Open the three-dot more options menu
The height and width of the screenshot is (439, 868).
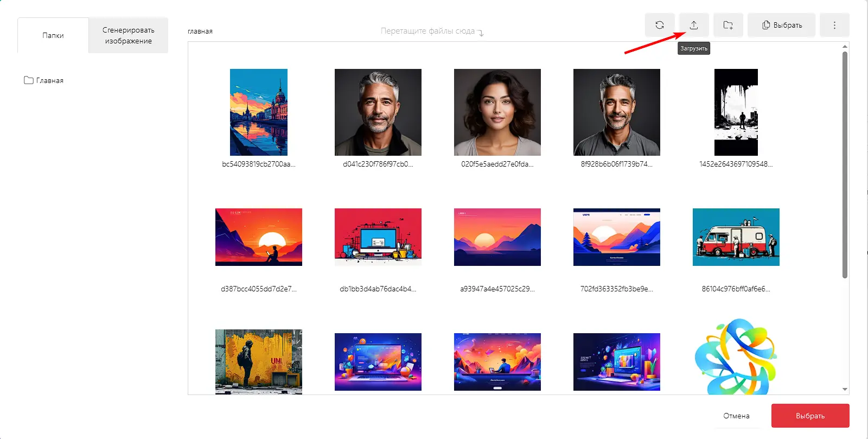pyautogui.click(x=834, y=25)
